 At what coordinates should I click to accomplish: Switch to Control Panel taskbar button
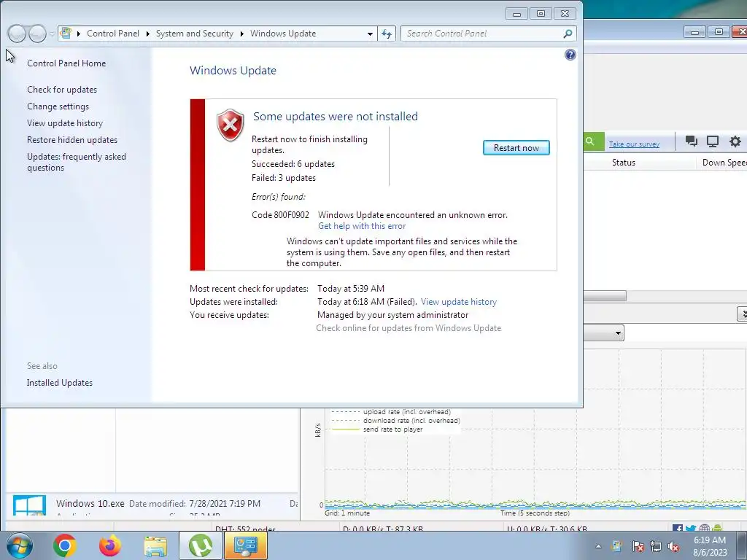(246, 545)
